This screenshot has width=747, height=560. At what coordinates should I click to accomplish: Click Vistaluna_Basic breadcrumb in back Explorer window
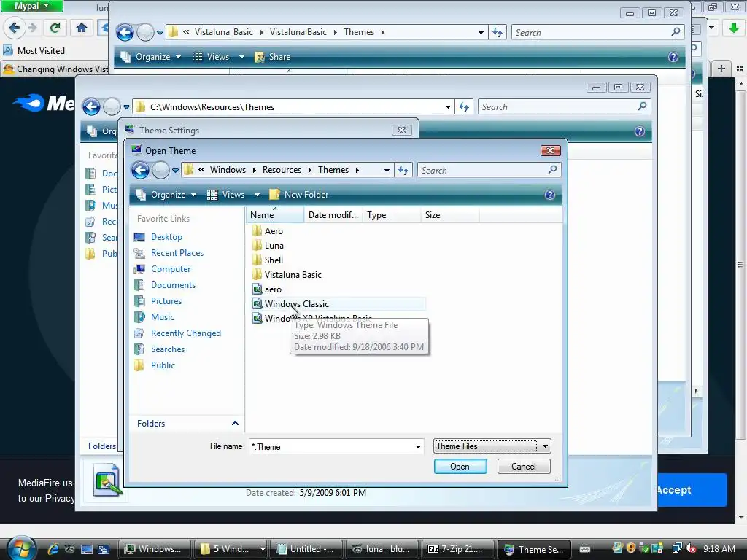224,32
